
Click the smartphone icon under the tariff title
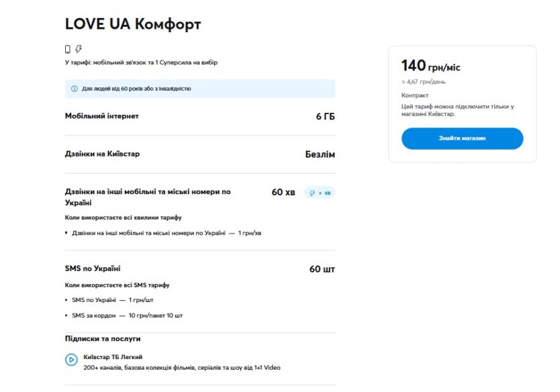(x=68, y=48)
